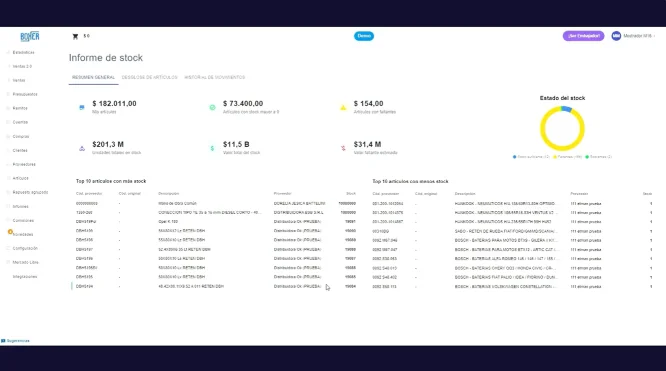
Task: Click 'Top 10 artículos con más stock' heading
Action: click(111, 181)
